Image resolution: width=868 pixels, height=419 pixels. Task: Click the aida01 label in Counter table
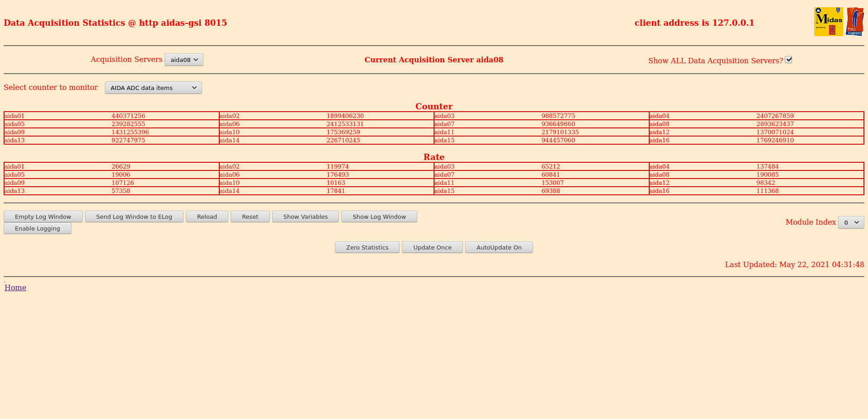point(14,116)
